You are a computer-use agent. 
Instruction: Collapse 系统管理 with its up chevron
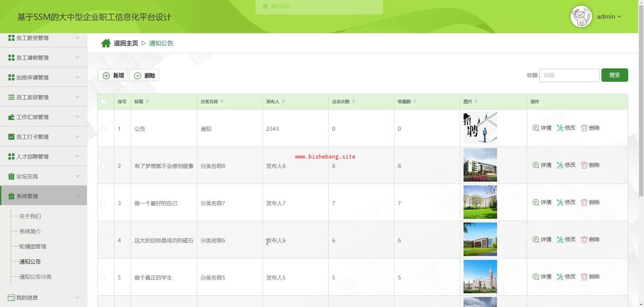click(x=77, y=196)
